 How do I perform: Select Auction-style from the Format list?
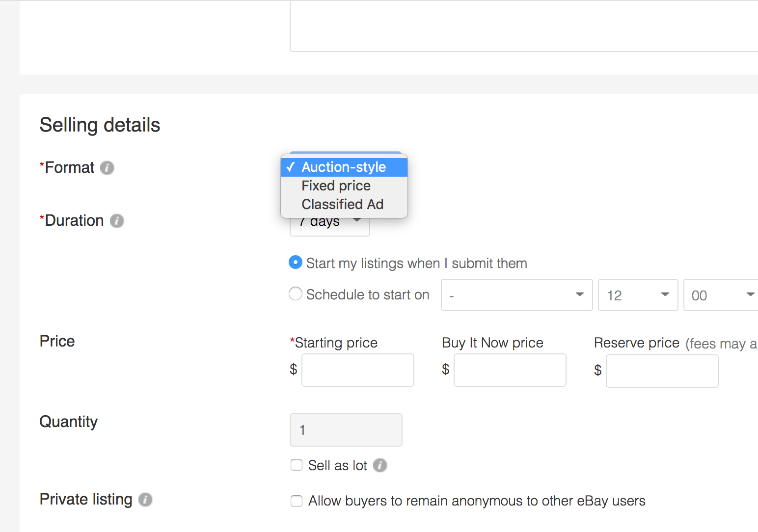[343, 167]
